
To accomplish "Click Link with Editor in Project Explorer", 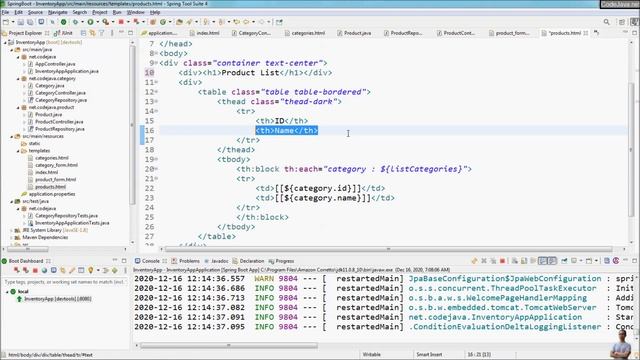I will (x=92, y=33).
